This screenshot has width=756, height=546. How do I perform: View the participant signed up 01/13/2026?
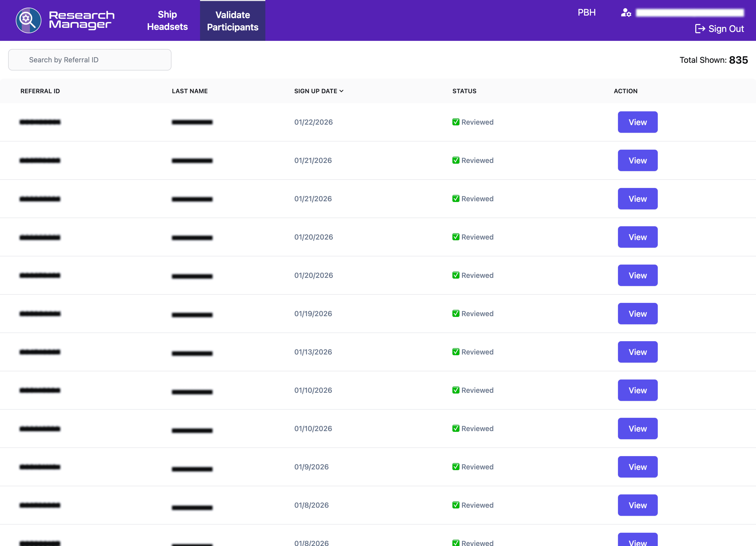point(637,352)
